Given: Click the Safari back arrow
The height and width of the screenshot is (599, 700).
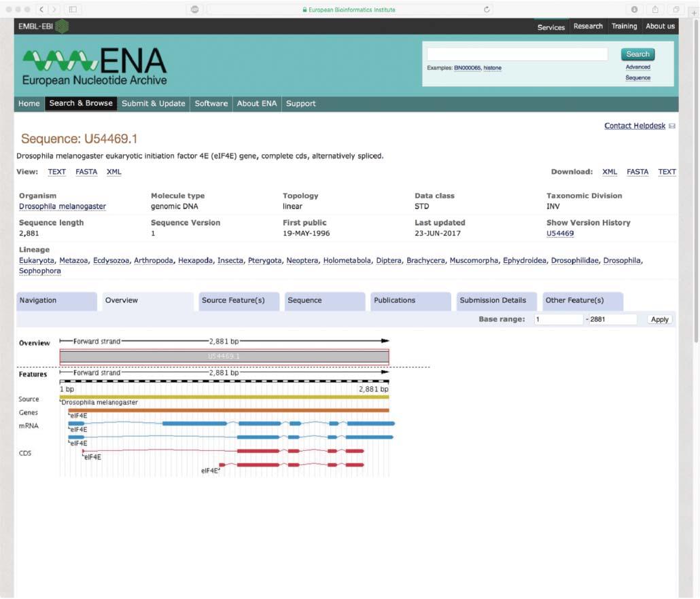Looking at the screenshot, I should (x=41, y=9).
